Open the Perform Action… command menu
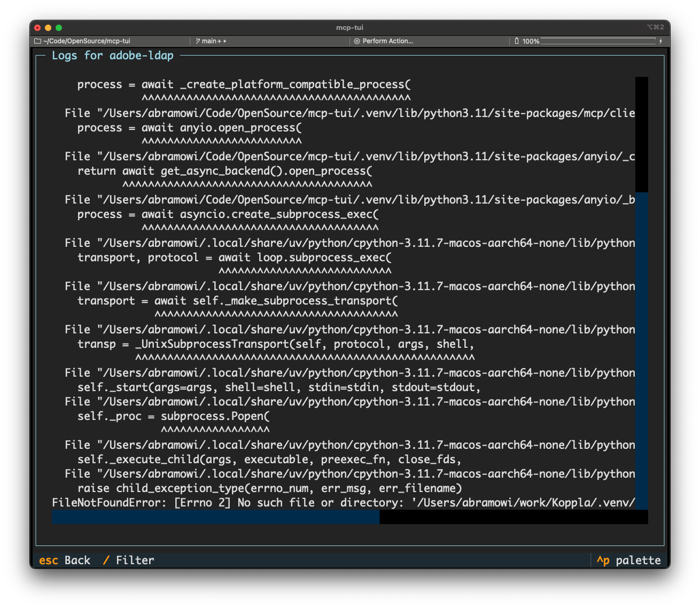Screen dimensions: 700x608 [387, 41]
